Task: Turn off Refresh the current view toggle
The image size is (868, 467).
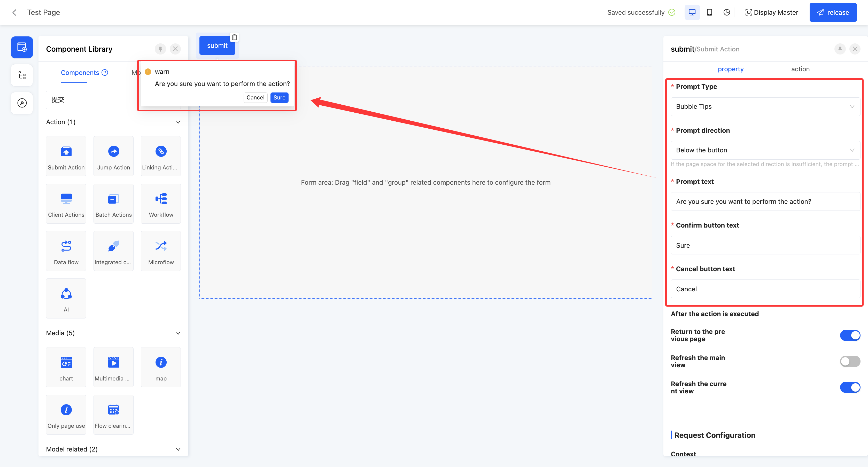Action: click(850, 387)
